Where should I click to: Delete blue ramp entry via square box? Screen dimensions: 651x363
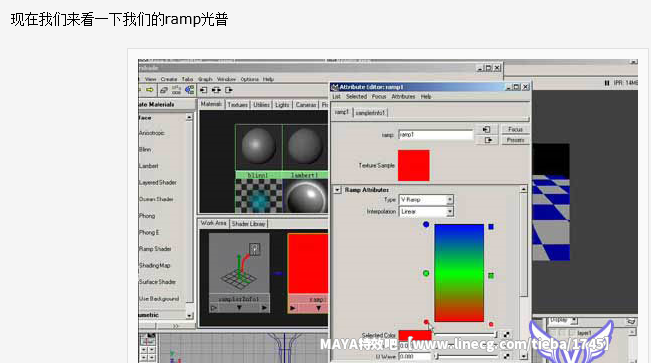point(491,227)
